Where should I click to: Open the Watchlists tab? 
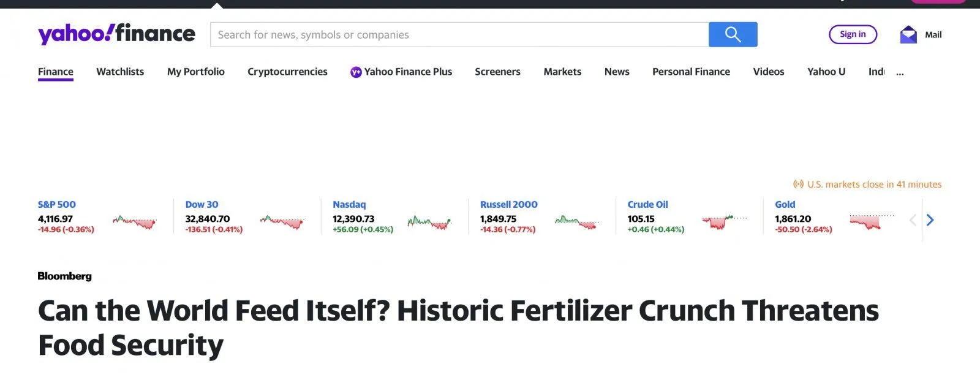tap(120, 72)
